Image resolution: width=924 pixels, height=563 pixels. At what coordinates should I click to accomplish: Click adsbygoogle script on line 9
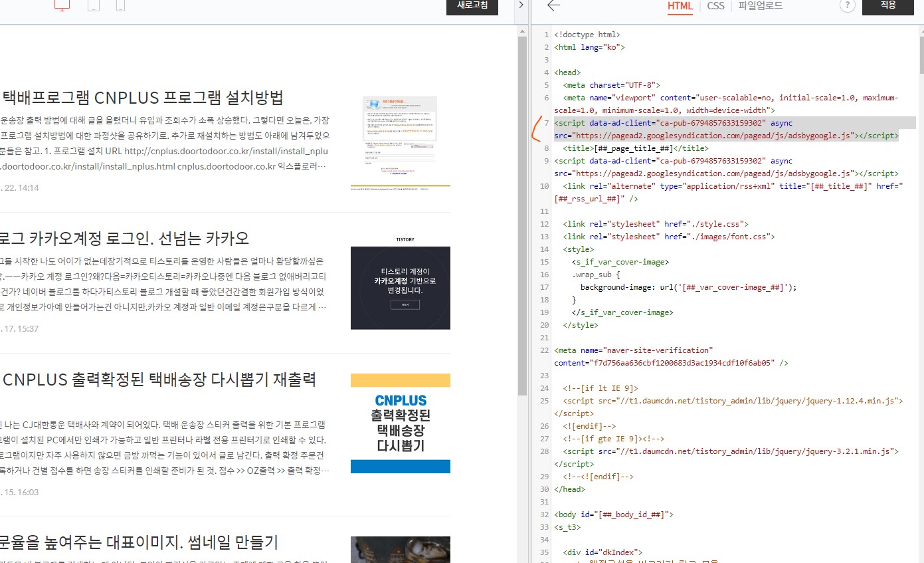point(726,167)
